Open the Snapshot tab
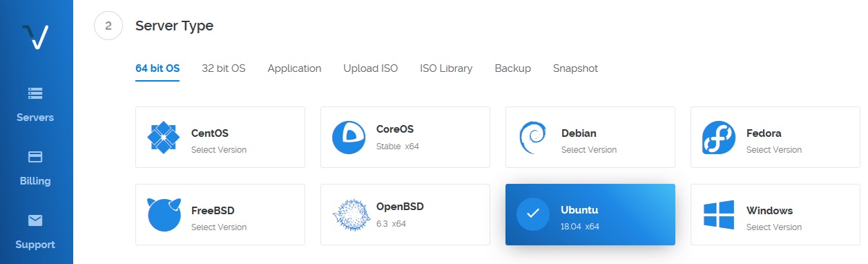 coord(575,68)
